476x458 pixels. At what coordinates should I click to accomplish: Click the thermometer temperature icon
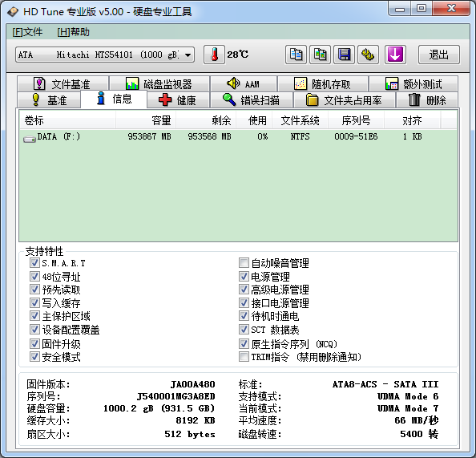[214, 55]
